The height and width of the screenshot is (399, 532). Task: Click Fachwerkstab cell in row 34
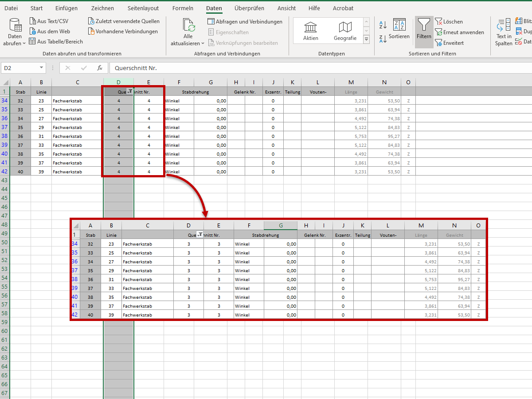[x=78, y=101]
